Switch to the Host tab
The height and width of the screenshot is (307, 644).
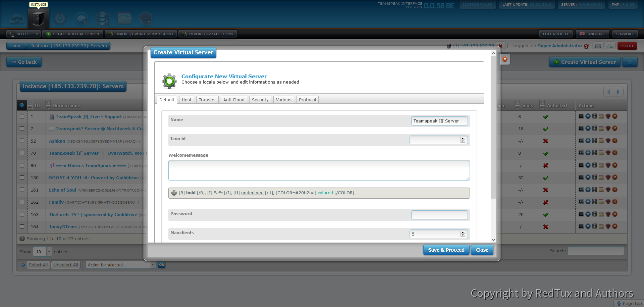click(186, 100)
